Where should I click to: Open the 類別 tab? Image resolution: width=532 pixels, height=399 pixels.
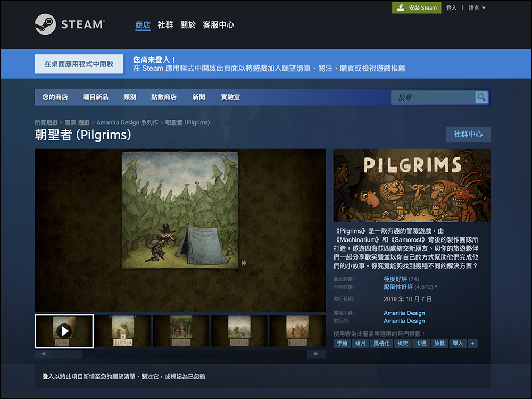pos(130,97)
